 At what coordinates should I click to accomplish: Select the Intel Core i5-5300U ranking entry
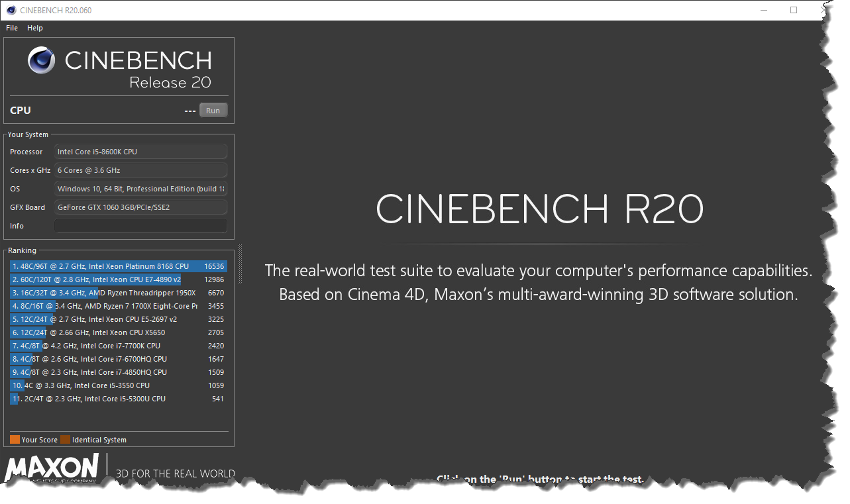coord(113,398)
